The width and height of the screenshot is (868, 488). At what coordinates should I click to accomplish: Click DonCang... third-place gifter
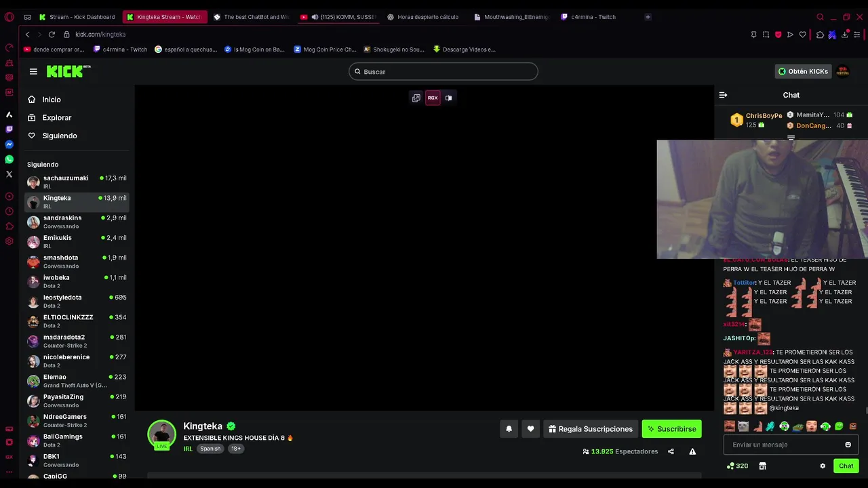click(x=819, y=125)
